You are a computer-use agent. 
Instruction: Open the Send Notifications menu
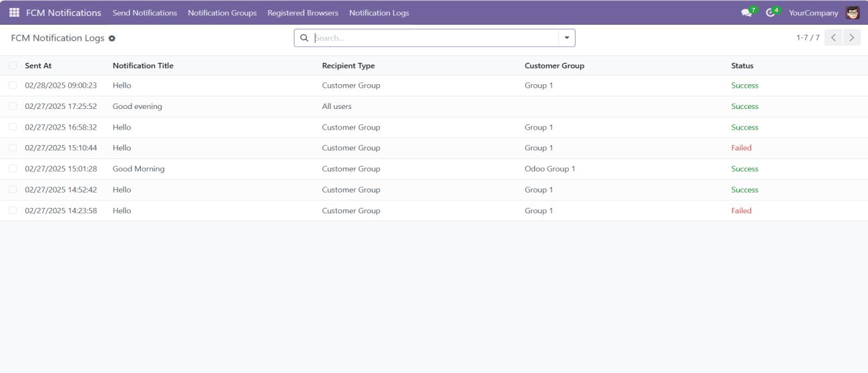(145, 13)
